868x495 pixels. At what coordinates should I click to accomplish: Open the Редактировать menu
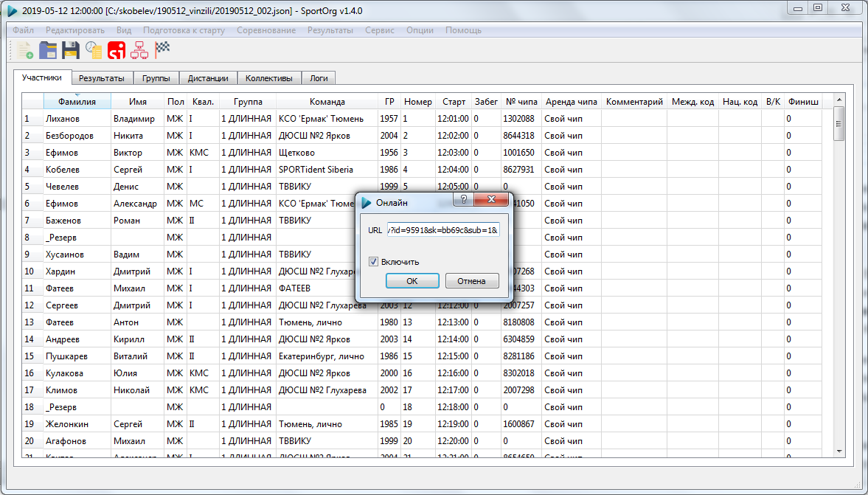pos(74,30)
